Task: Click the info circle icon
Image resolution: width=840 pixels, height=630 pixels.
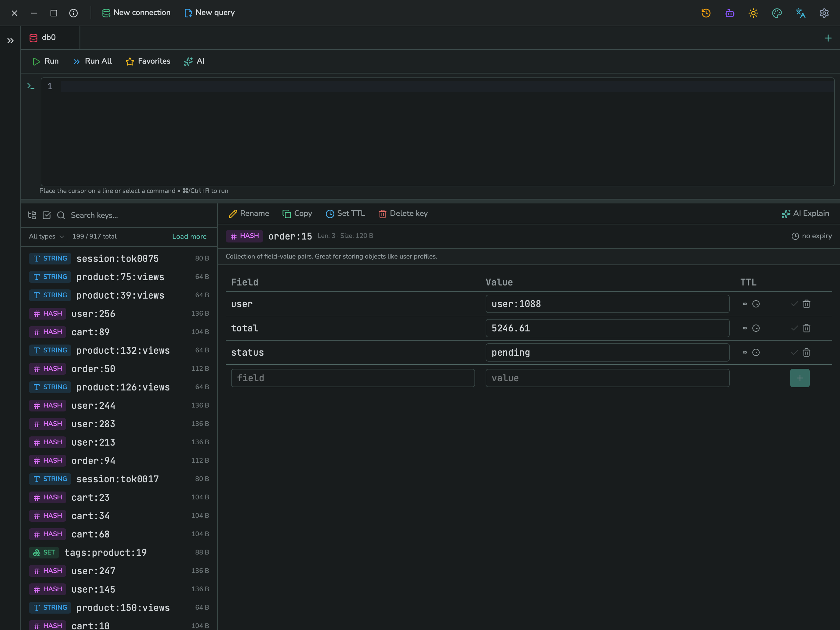Action: pyautogui.click(x=74, y=13)
